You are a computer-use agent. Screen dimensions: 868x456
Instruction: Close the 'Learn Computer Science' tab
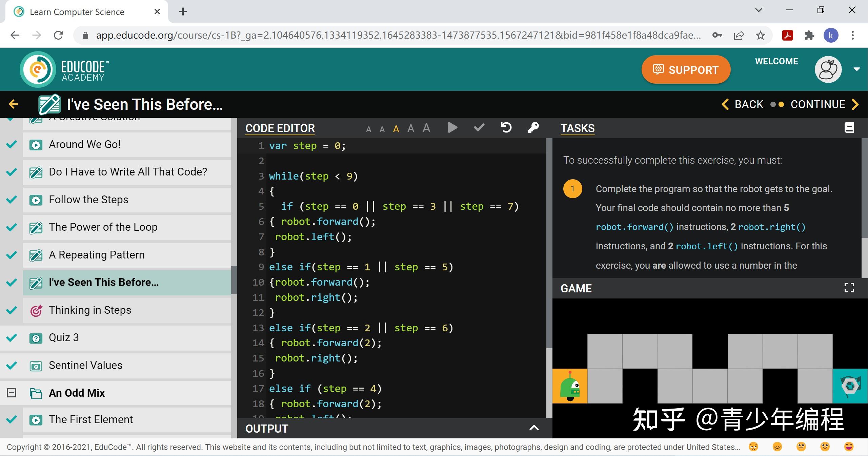click(x=157, y=12)
